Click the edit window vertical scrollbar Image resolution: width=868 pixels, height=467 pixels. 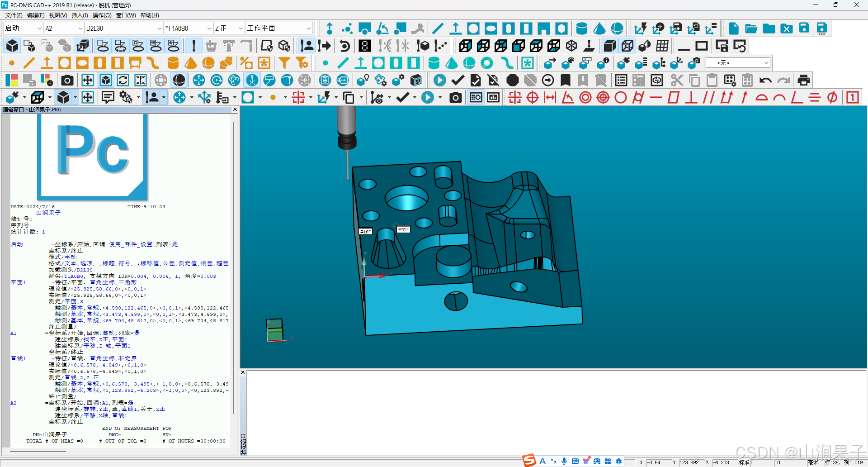(x=234, y=267)
